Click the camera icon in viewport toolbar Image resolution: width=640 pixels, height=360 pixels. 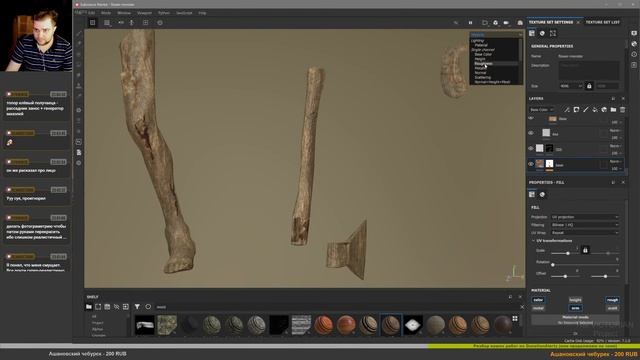506,23
